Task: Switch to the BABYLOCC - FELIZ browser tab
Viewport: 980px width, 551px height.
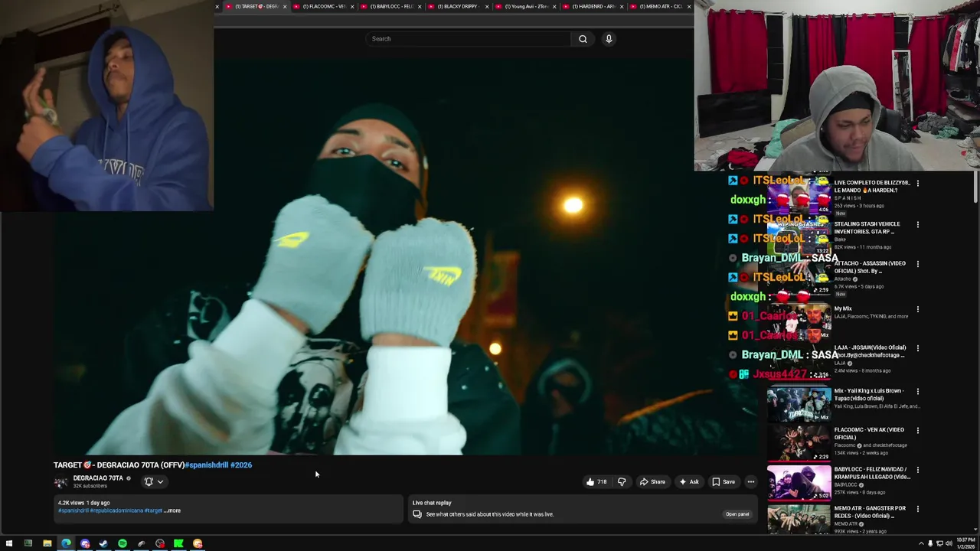Action: coord(392,6)
